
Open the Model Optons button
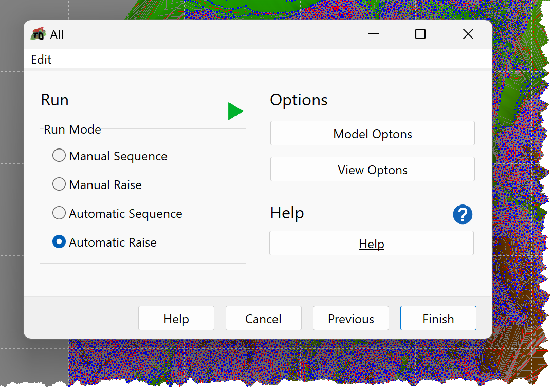tap(373, 134)
